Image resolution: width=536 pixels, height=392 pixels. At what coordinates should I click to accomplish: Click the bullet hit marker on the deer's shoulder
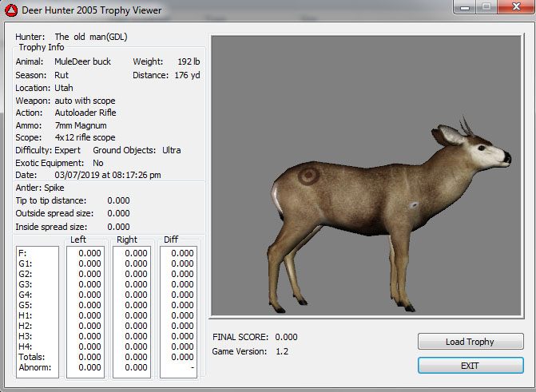tap(414, 206)
